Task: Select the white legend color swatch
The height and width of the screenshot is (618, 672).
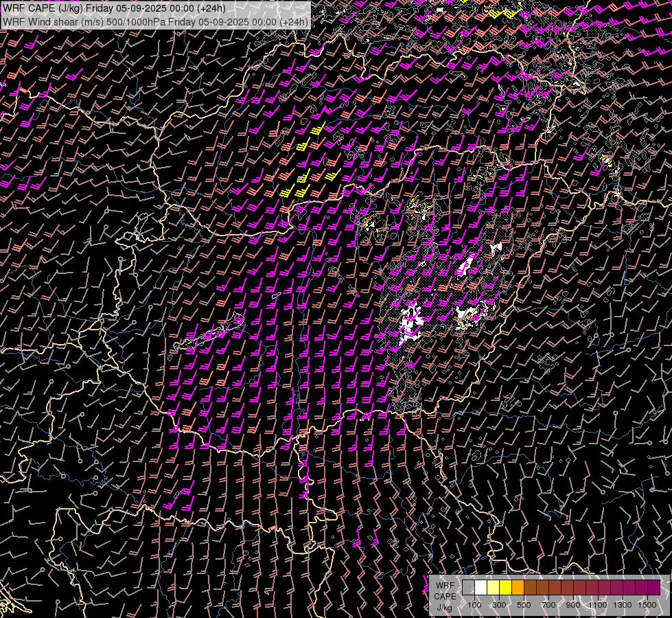Action: point(481,587)
